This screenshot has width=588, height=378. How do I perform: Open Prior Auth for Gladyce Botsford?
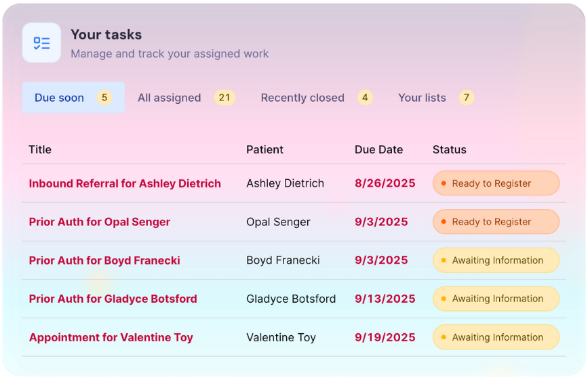tap(113, 299)
